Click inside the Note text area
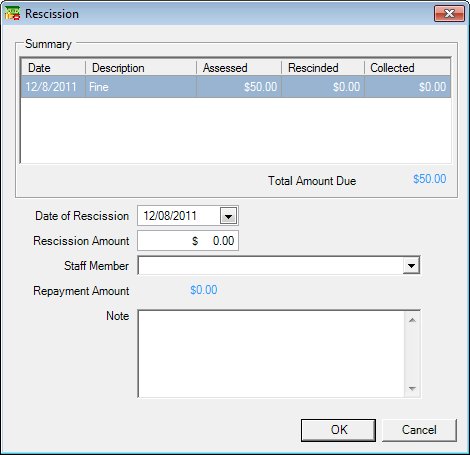The height and width of the screenshot is (455, 470). coord(271,354)
